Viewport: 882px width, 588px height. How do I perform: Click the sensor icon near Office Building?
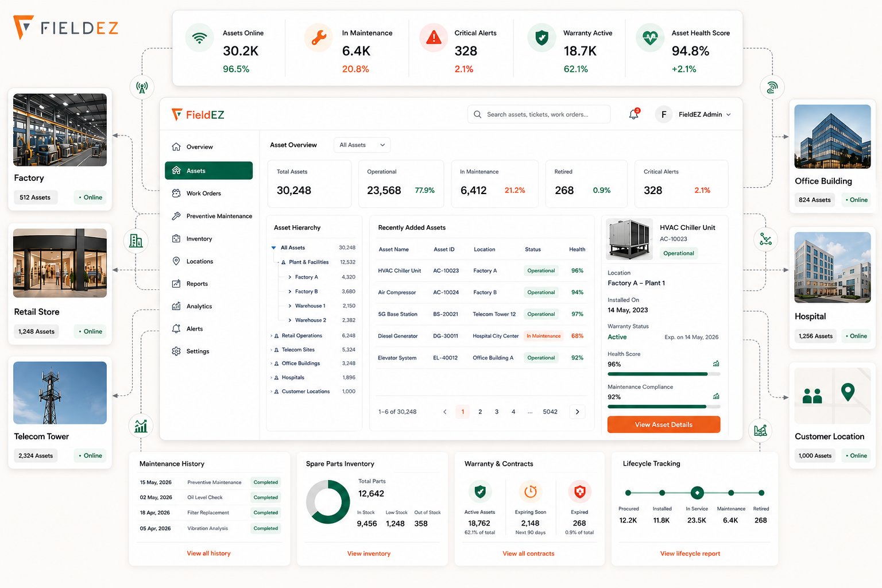point(772,87)
